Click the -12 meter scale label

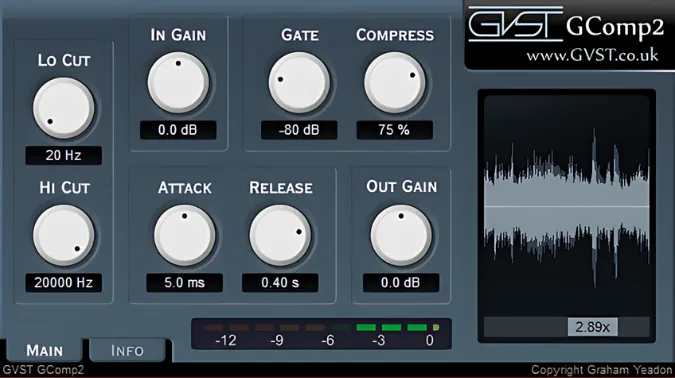(226, 341)
